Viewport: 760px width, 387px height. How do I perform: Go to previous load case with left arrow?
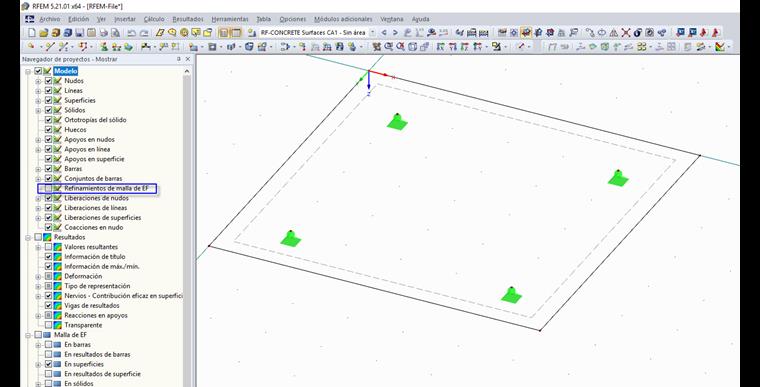click(x=384, y=32)
